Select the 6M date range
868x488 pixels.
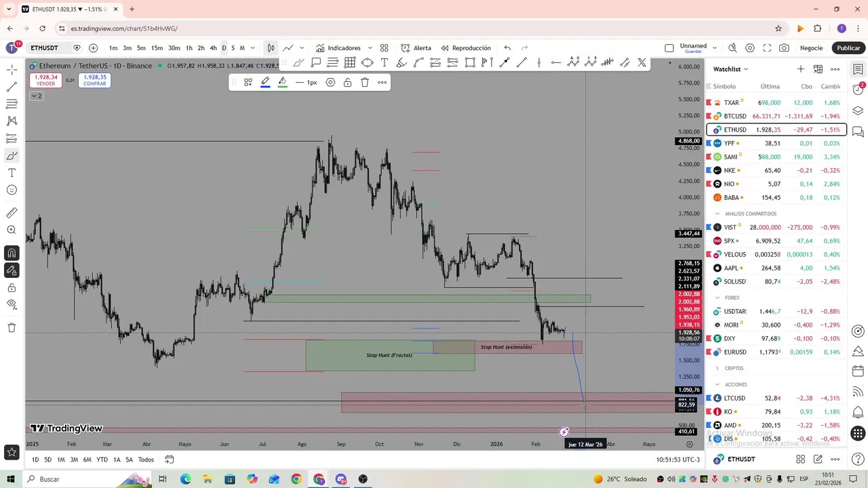click(x=87, y=460)
